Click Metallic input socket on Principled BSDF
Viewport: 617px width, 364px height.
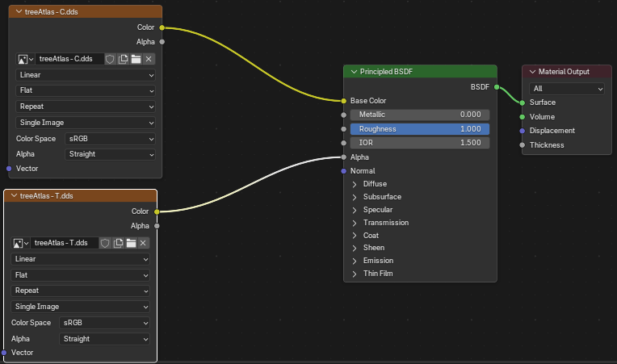pos(344,115)
